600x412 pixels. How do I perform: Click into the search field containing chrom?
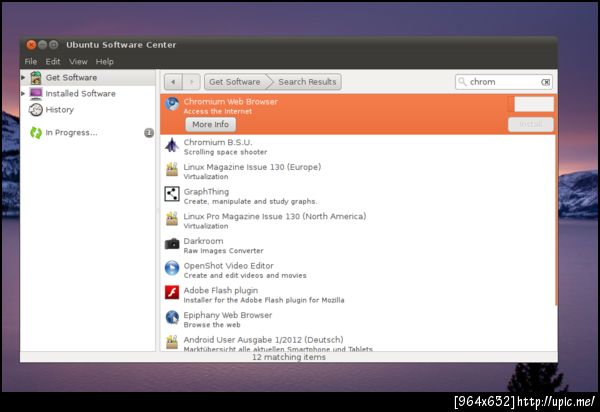[x=504, y=82]
